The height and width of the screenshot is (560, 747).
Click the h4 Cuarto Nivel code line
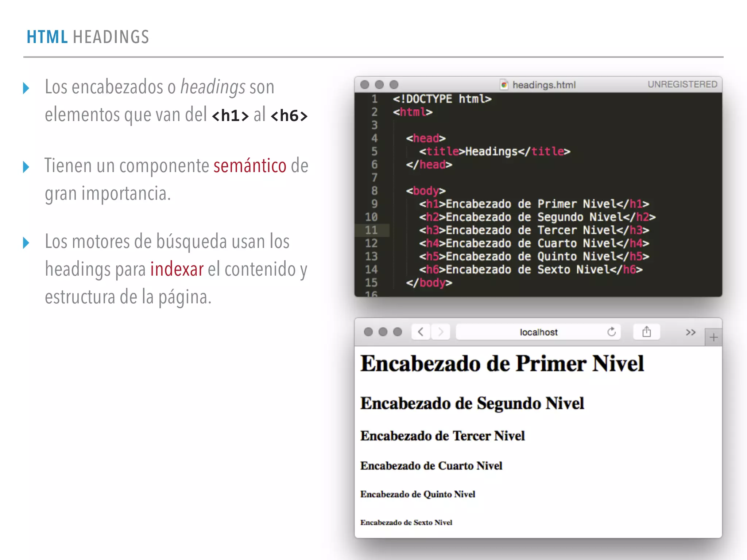click(534, 243)
